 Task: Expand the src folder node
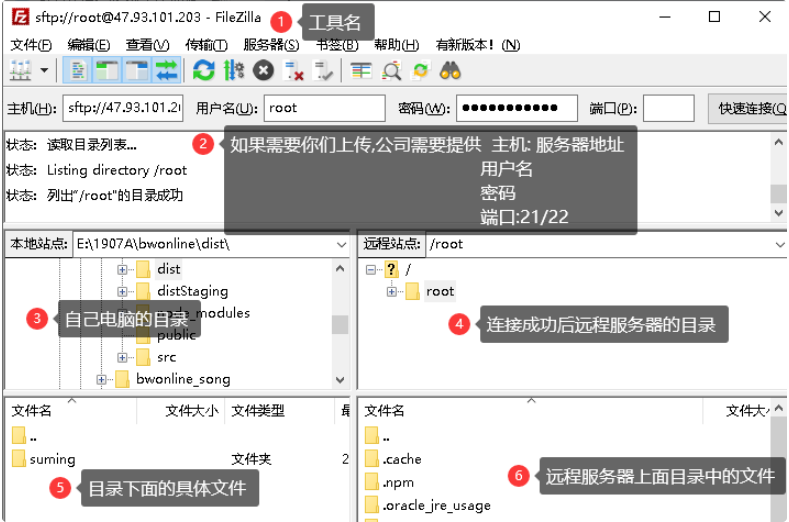122,357
